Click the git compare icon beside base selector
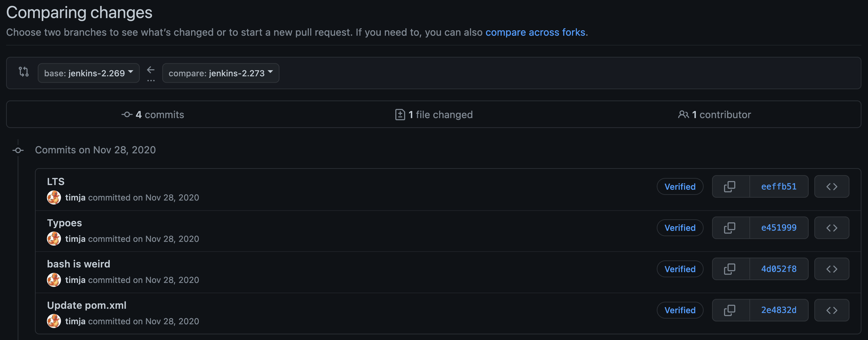The height and width of the screenshot is (340, 868). (x=24, y=72)
